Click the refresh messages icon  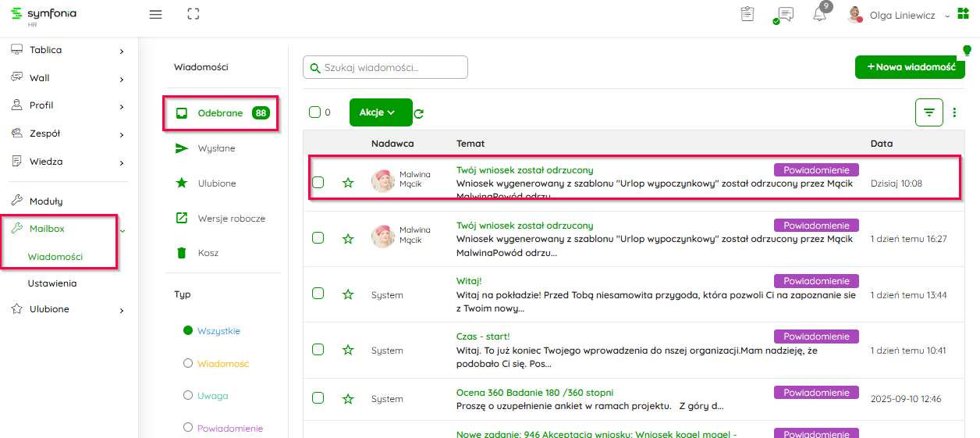point(419,114)
